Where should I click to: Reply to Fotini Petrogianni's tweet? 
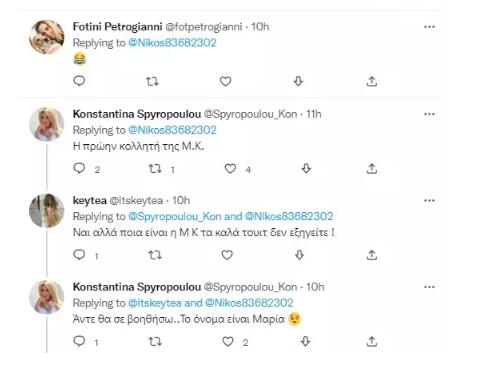point(79,81)
